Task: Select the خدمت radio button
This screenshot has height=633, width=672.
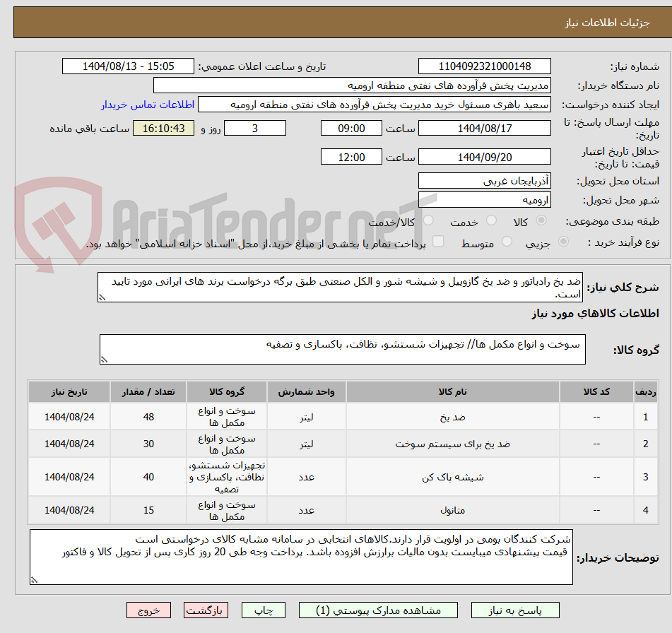Action: click(x=493, y=221)
